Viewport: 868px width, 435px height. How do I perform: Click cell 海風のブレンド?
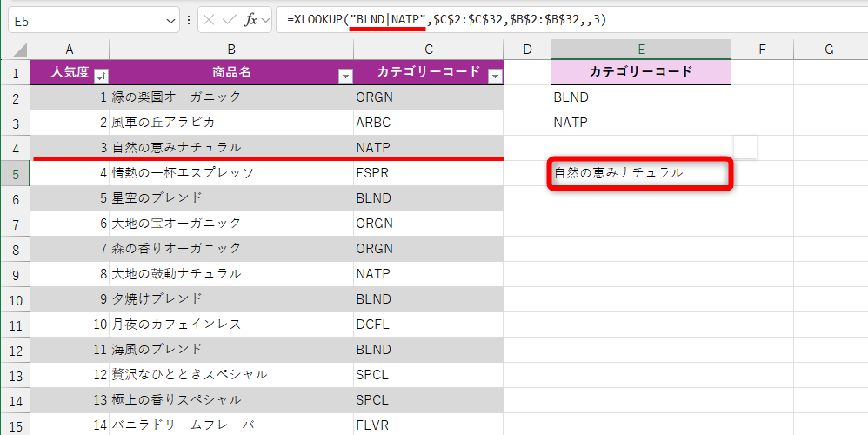[231, 350]
